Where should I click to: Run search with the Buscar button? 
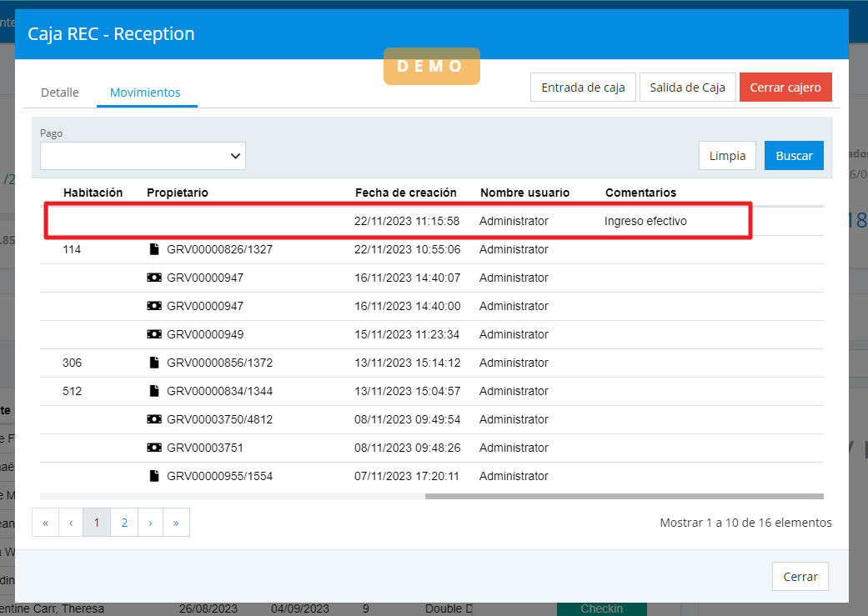click(794, 156)
